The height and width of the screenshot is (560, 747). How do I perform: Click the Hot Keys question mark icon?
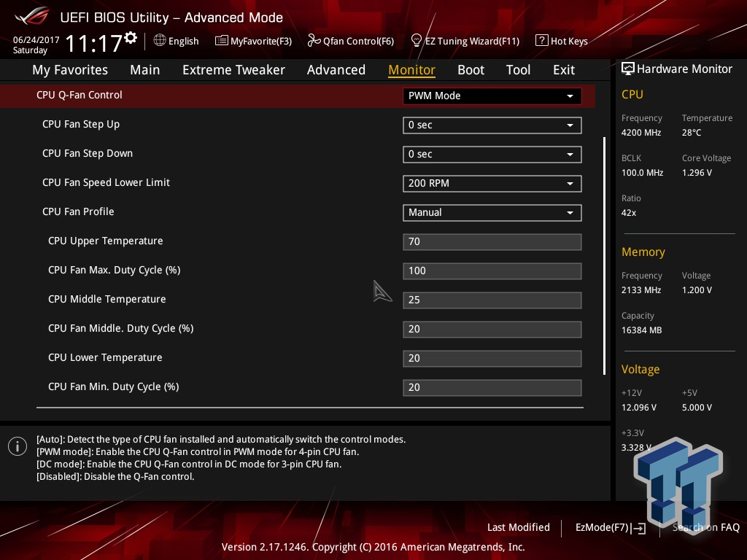click(x=542, y=41)
